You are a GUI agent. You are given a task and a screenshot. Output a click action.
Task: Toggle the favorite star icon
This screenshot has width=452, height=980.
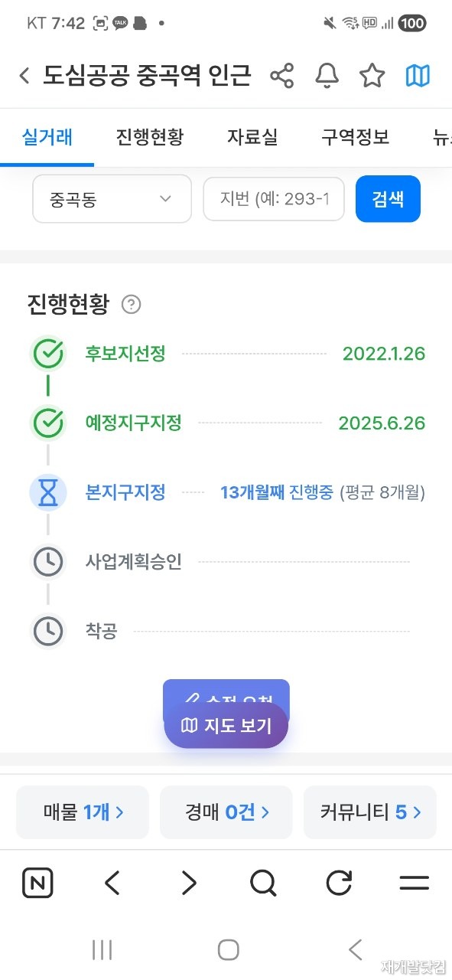coord(372,76)
